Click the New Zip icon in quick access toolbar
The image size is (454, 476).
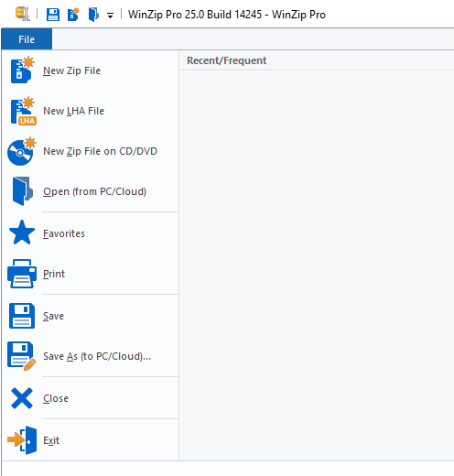pos(73,15)
